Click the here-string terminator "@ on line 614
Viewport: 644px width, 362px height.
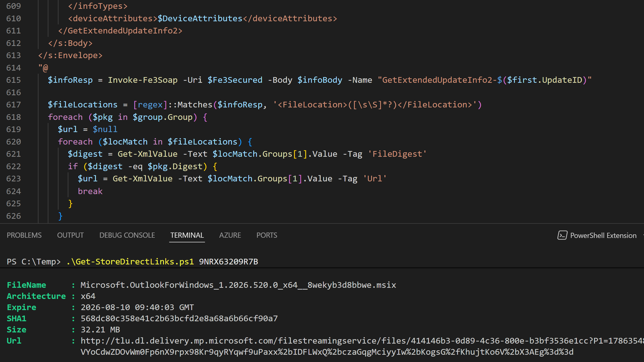(43, 68)
